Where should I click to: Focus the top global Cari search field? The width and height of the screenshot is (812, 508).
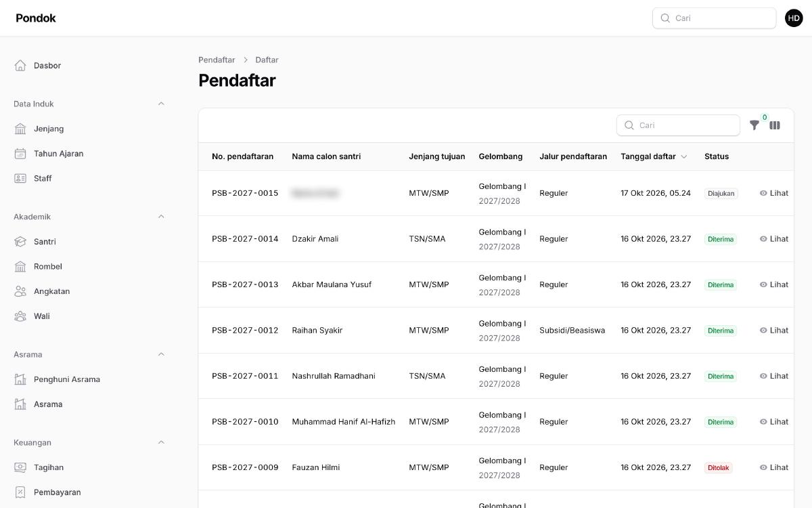click(714, 18)
